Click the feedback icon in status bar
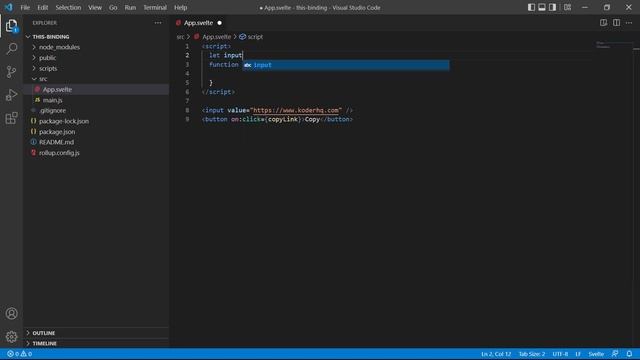Screen dimensions: 640x360 click(x=615, y=354)
